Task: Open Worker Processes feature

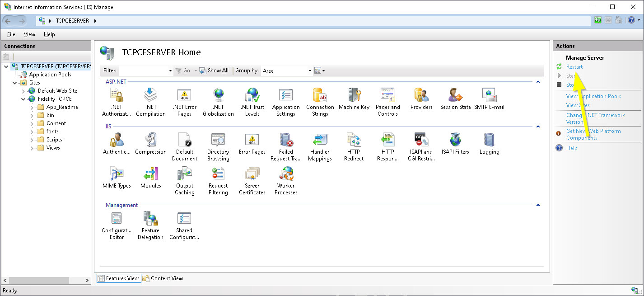Action: pos(286,181)
